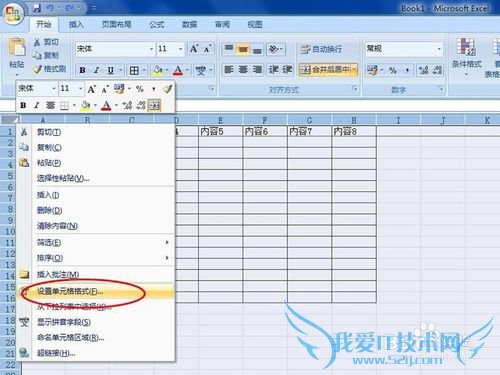Select cell containing 内容5
Screen dimensions: 500x375
tap(220, 131)
